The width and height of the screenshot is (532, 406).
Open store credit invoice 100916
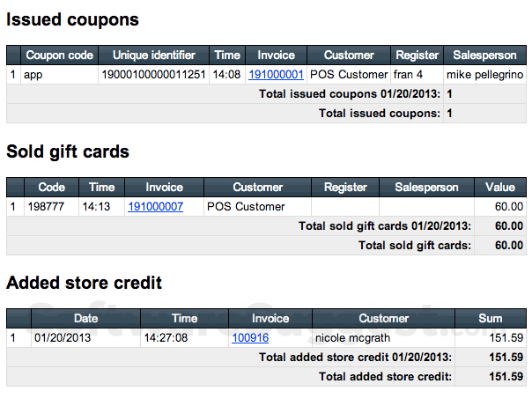coord(250,337)
